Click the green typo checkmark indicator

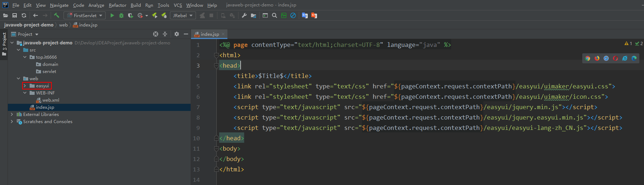click(x=639, y=44)
